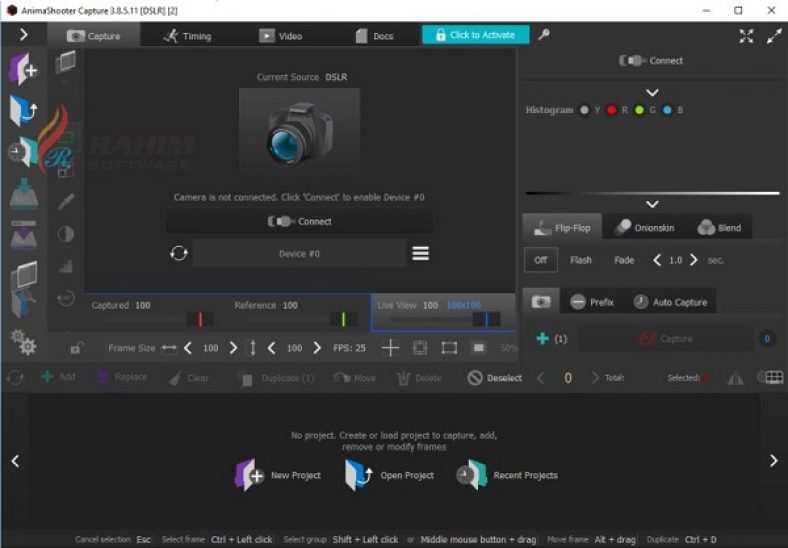
Task: Open the Onionskin tab
Action: (x=645, y=228)
